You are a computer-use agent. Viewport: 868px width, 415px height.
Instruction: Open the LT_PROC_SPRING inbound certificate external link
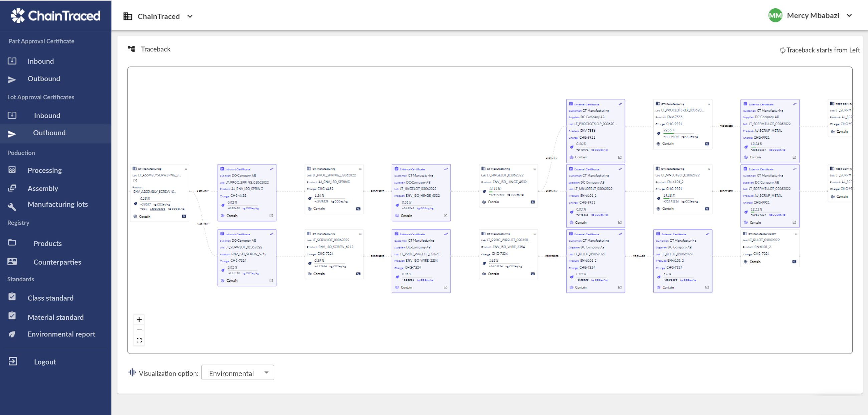click(271, 216)
